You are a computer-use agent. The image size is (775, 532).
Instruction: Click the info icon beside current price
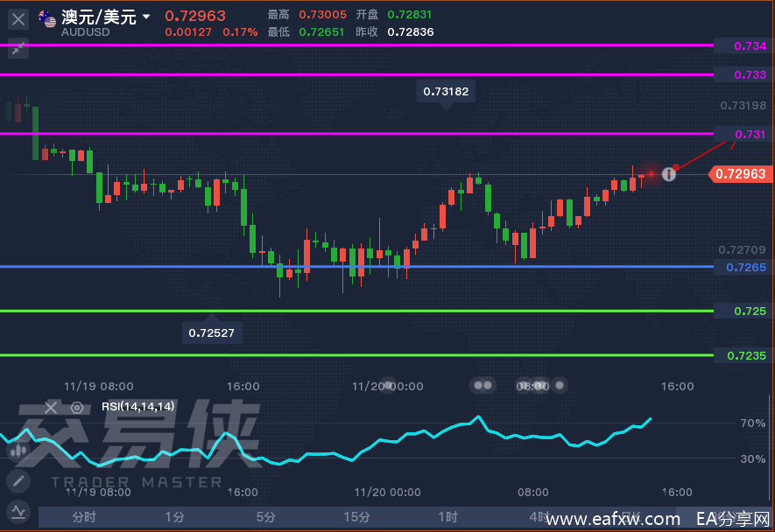pyautogui.click(x=669, y=174)
